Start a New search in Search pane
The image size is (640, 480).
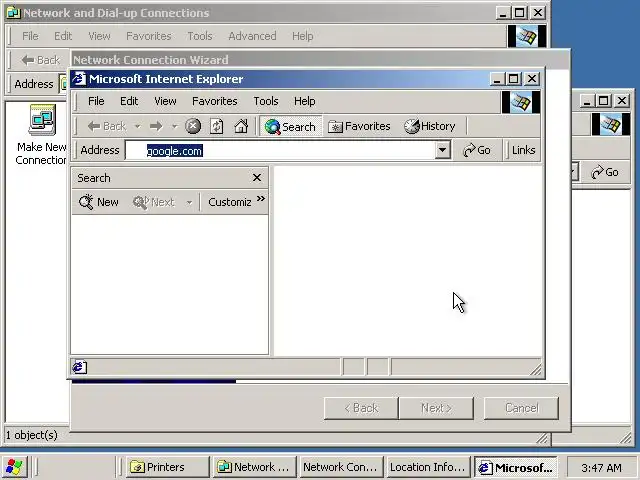coord(98,202)
